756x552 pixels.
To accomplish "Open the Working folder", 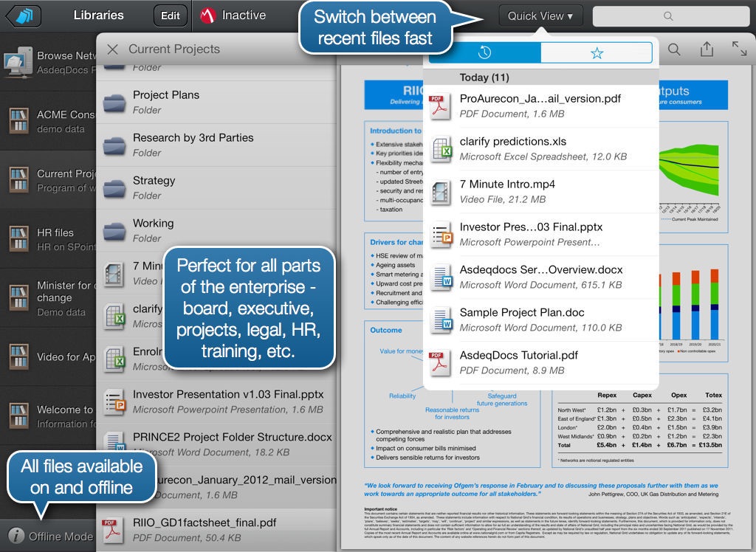I will pyautogui.click(x=216, y=230).
